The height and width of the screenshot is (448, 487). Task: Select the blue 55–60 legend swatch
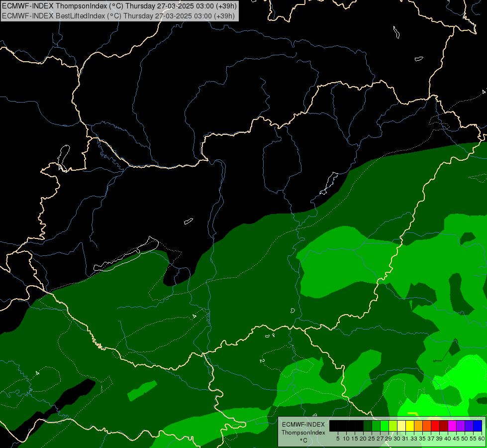[x=478, y=426]
